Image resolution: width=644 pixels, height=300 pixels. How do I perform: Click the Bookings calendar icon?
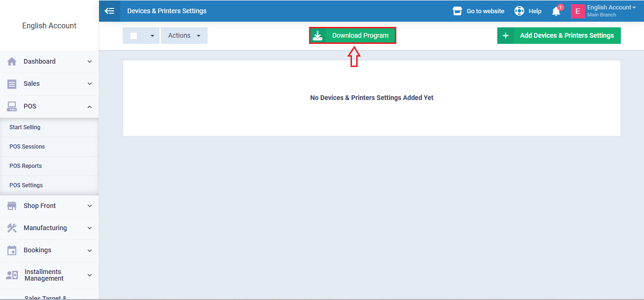point(12,250)
